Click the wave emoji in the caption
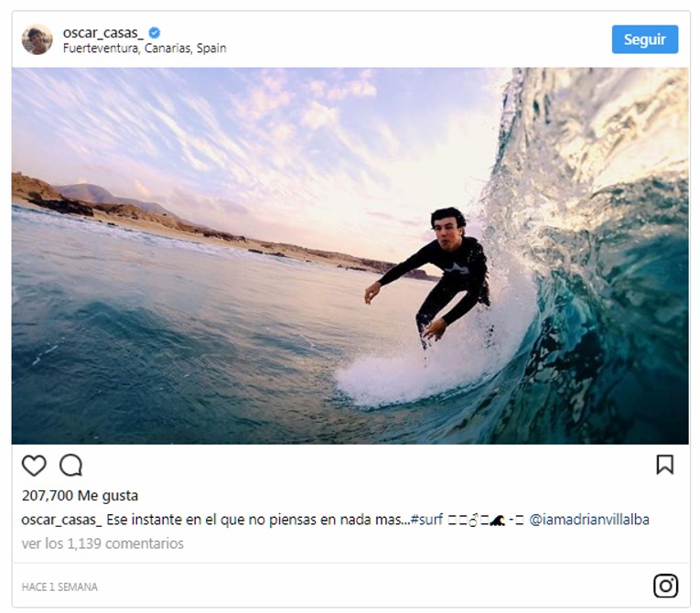 (498, 520)
